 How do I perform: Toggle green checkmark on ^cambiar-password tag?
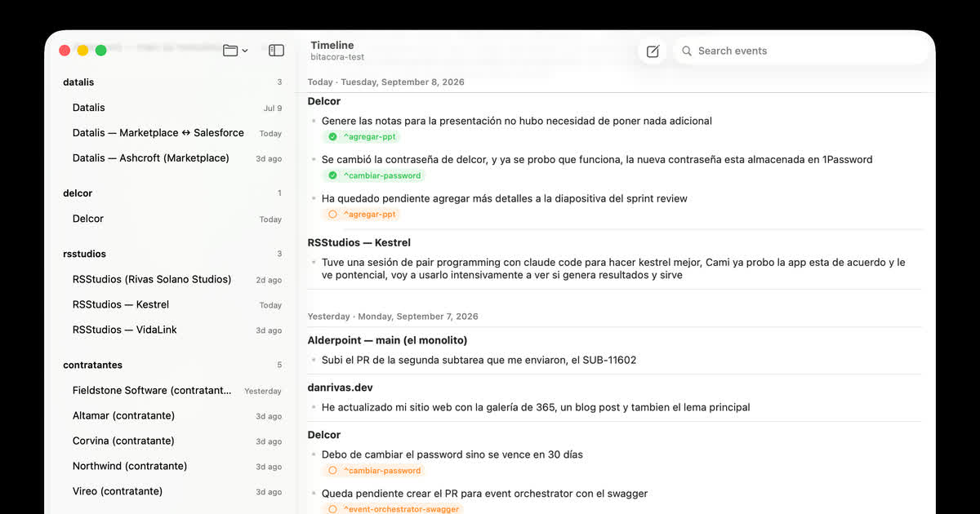[x=332, y=175]
